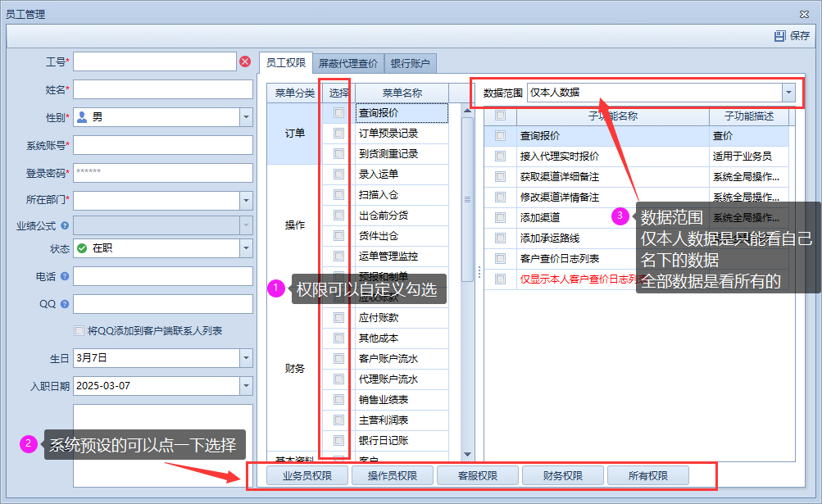
Task: Expand the 性别 dropdown
Action: (246, 117)
